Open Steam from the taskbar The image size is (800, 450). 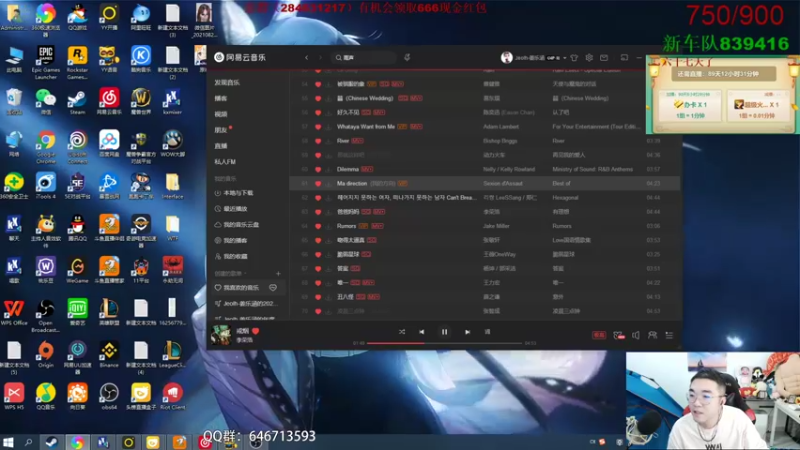[x=51, y=442]
